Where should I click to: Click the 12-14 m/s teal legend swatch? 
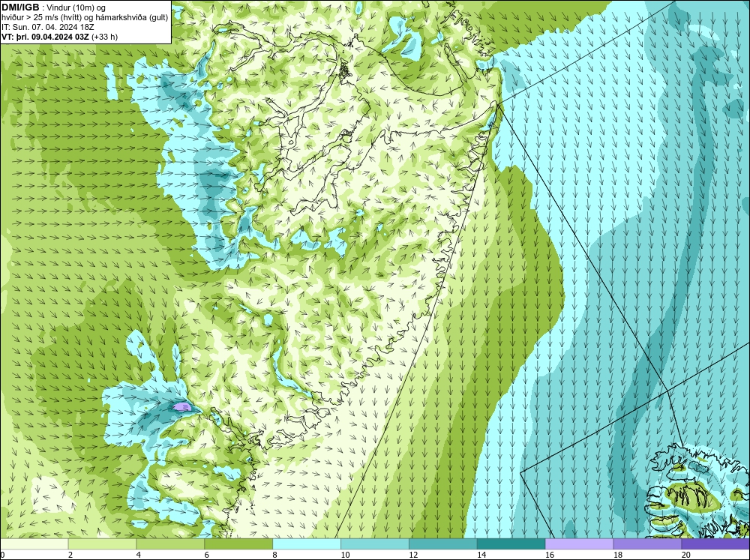point(443,544)
